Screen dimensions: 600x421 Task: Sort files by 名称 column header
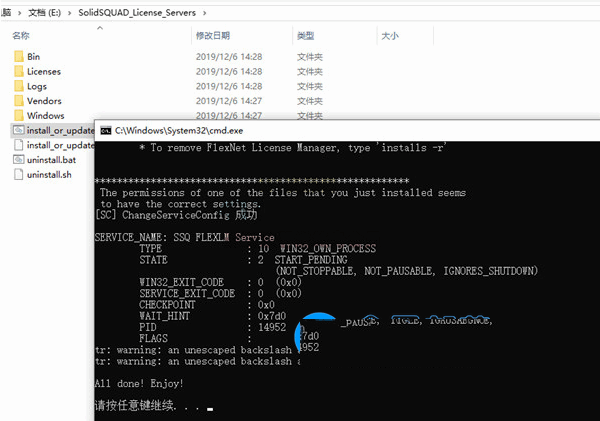pos(21,35)
